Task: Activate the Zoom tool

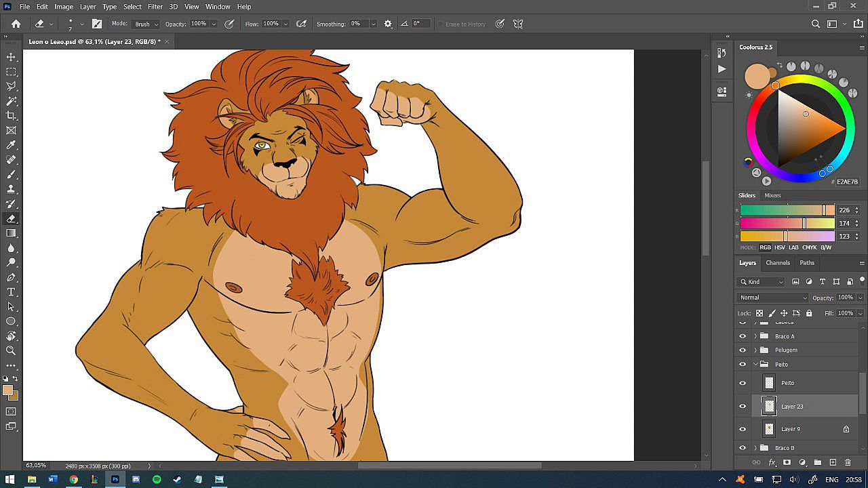Action: click(11, 350)
